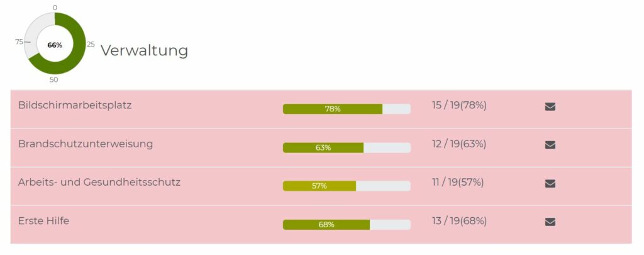Send mail reminder for Brandschutzunterweisung
Screen dimensions: 644x255
(550, 145)
